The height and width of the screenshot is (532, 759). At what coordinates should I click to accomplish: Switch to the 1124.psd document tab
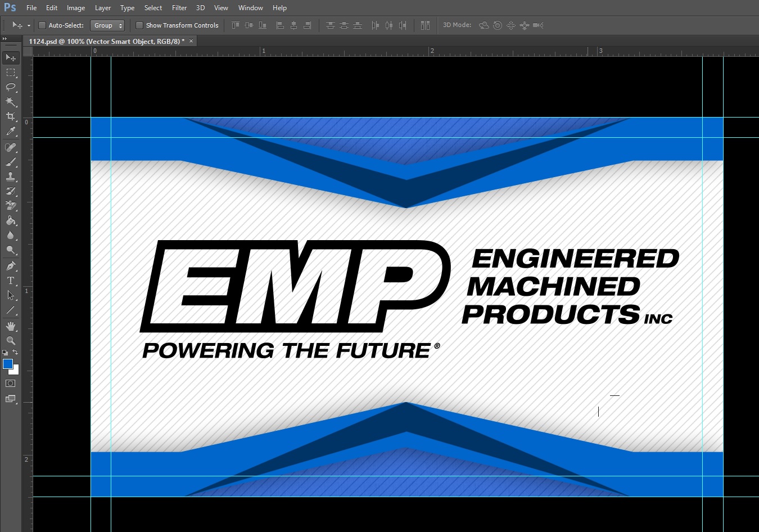107,41
